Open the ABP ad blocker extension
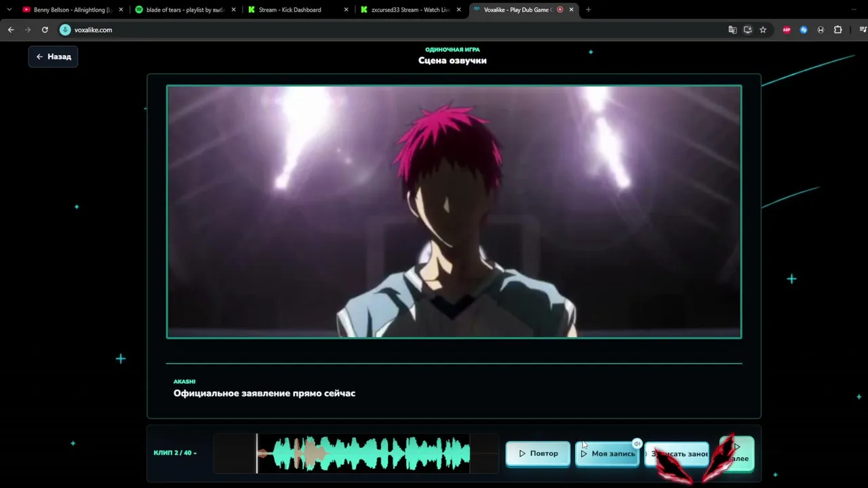Viewport: 868px width, 488px height. click(787, 30)
